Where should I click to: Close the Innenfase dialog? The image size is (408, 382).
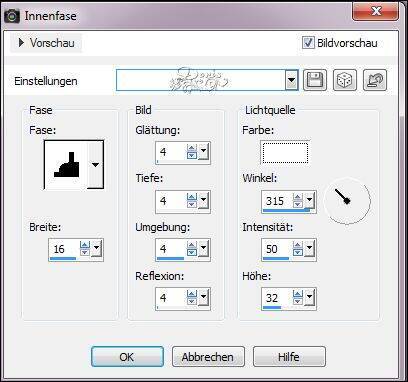click(375, 12)
